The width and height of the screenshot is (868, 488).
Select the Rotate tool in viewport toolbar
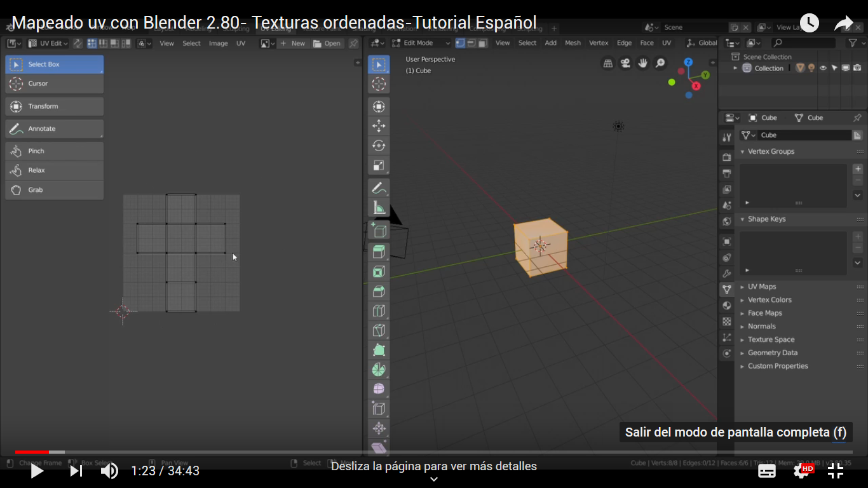379,146
